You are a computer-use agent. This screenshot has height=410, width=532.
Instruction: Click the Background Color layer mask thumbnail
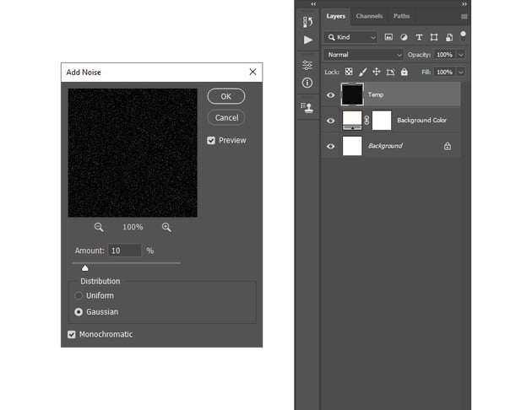[x=382, y=121]
